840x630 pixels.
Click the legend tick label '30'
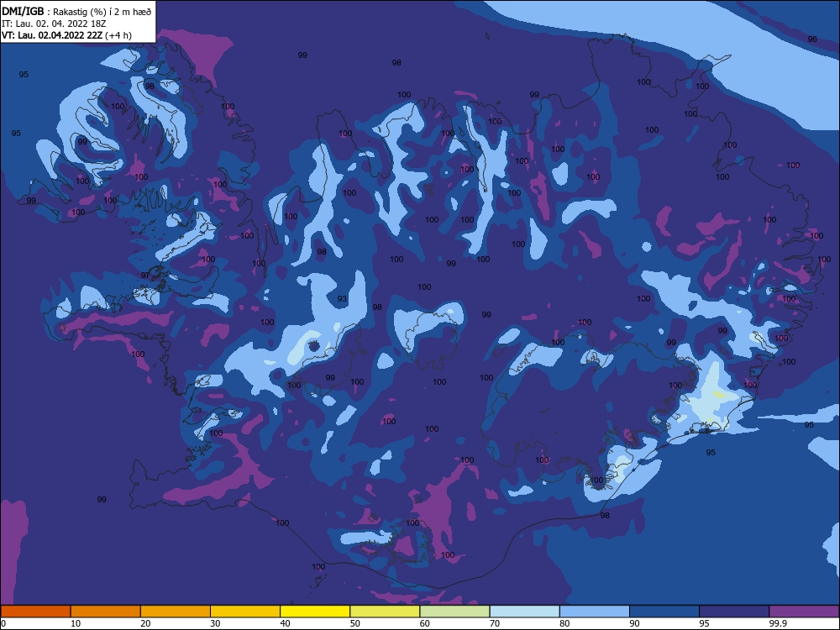coord(215,623)
